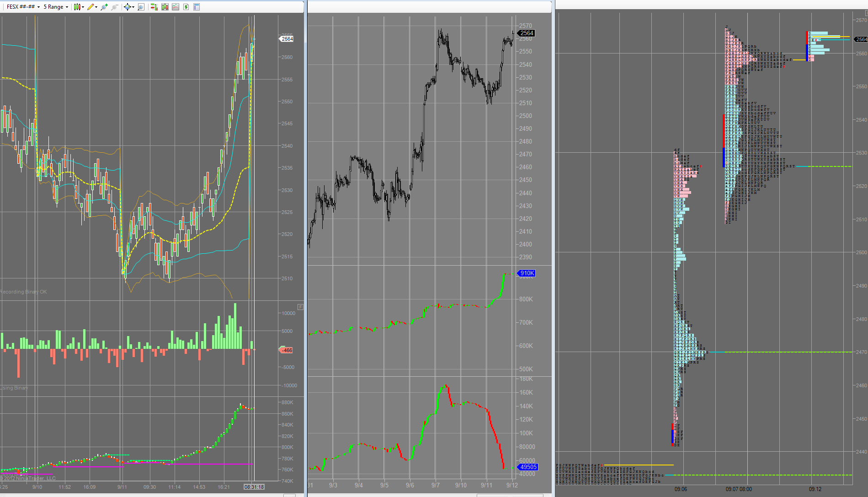Click the 08:31:18 time label on left chart

click(254, 487)
